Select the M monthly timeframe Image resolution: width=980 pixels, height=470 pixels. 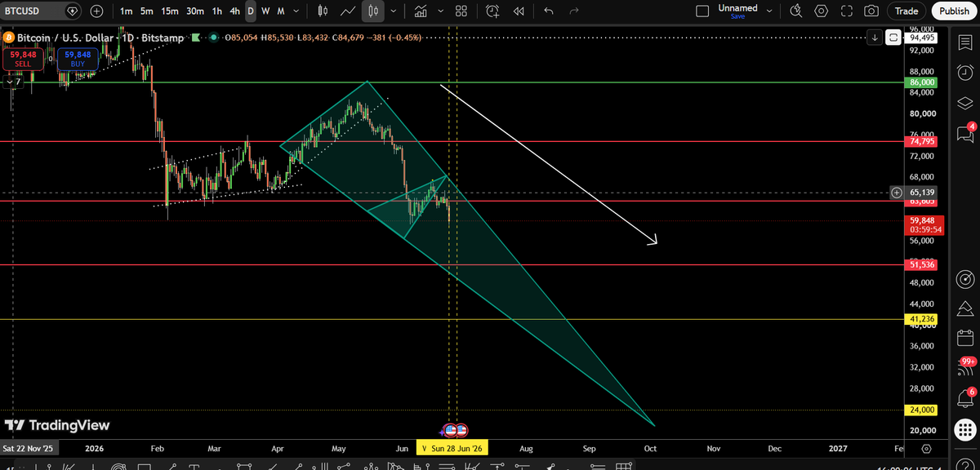(x=280, y=11)
